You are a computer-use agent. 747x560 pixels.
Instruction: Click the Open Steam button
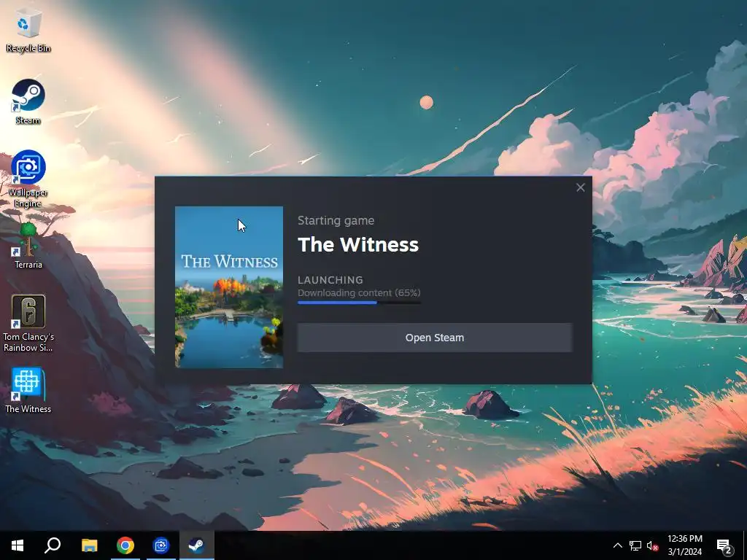[x=435, y=338]
